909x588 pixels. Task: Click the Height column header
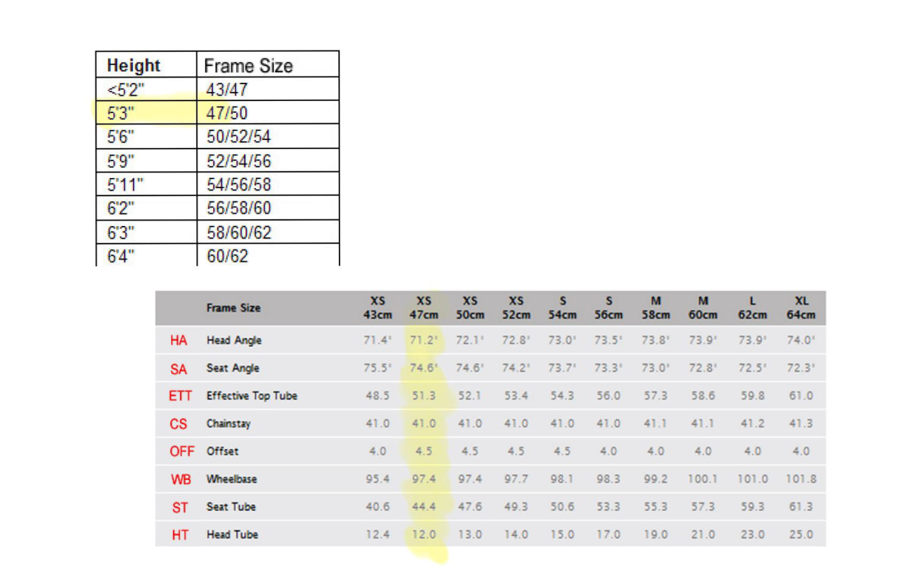133,65
